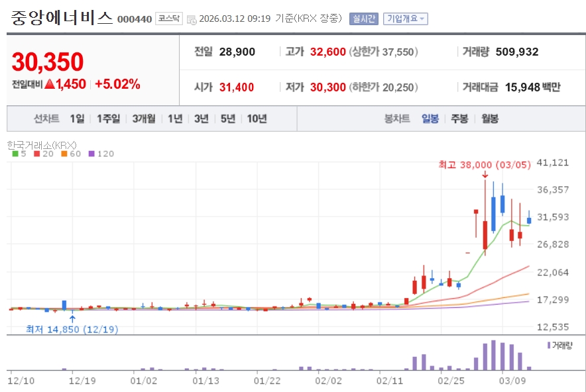
Task: Select the 10년 line chart period
Action: [x=257, y=119]
